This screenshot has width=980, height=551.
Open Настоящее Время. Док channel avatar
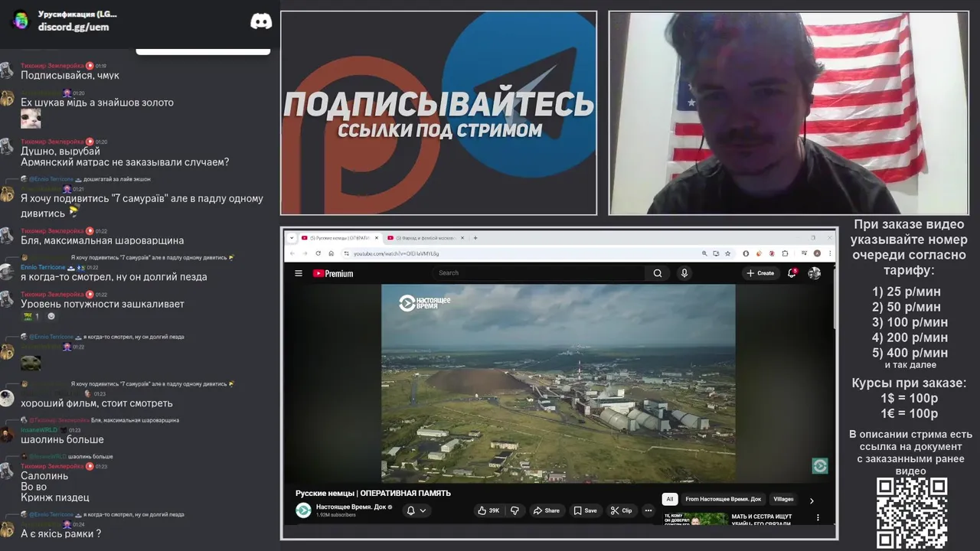(x=304, y=510)
